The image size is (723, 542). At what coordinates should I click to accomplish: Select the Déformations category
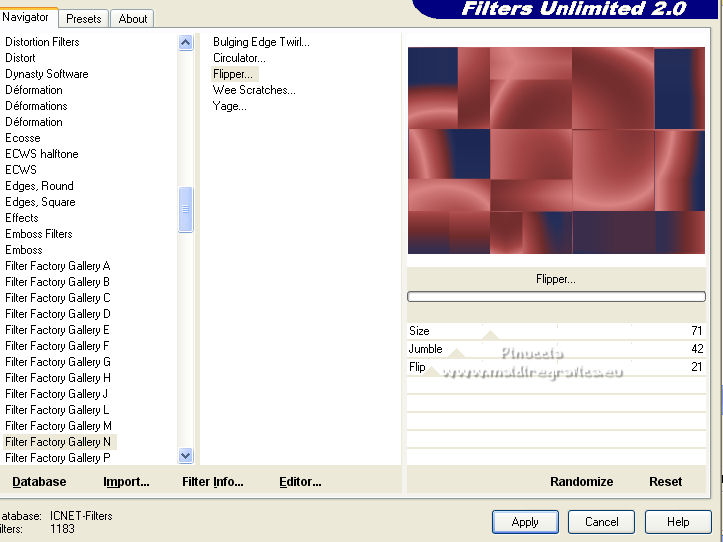(36, 106)
